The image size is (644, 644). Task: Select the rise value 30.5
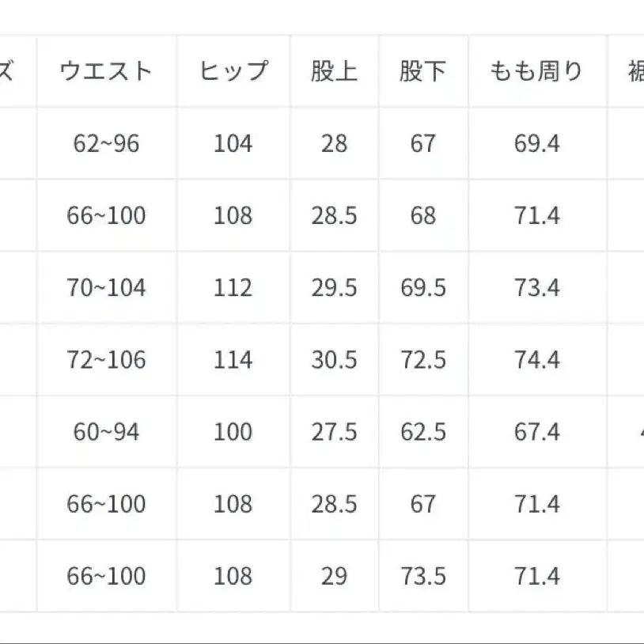pyautogui.click(x=334, y=360)
